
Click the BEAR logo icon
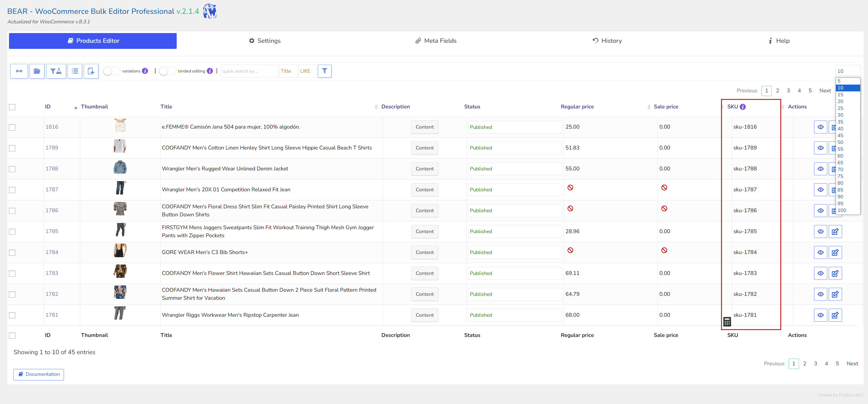[210, 11]
